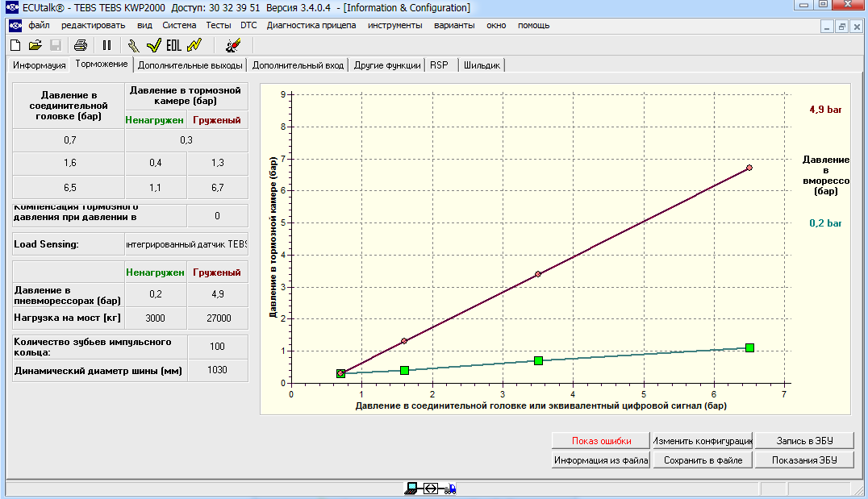
Task: Click Сохранить в файле button
Action: 702,460
